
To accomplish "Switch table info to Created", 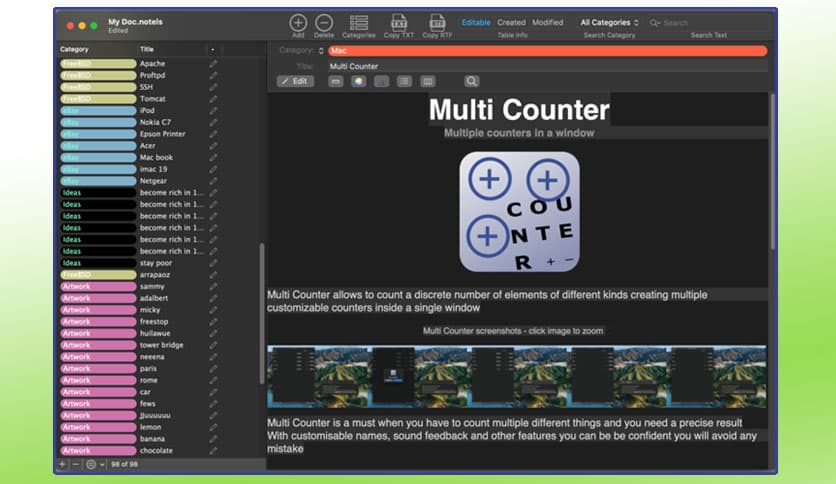I will 511,22.
